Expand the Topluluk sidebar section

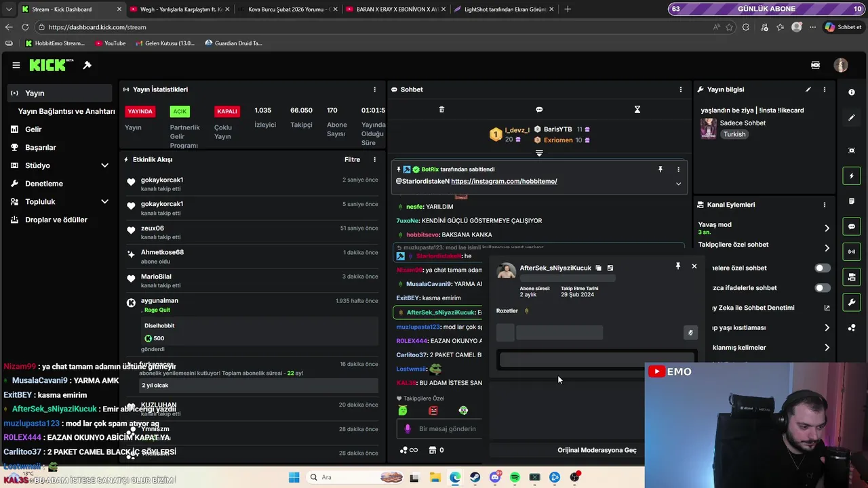click(x=104, y=201)
